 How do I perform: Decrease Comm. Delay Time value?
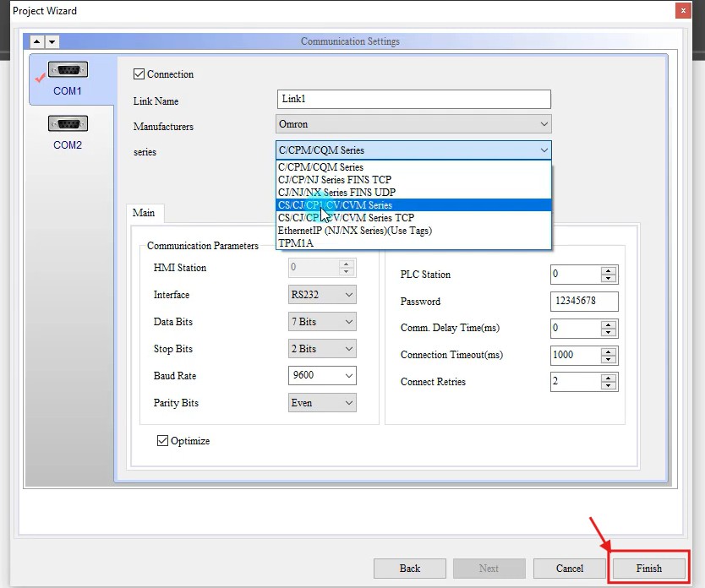[609, 332]
